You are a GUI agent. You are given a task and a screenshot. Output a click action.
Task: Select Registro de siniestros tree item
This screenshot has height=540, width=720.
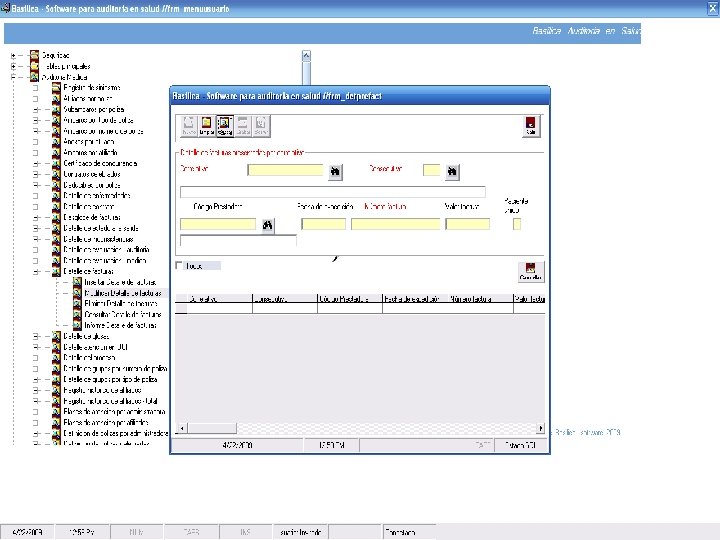[x=92, y=87]
